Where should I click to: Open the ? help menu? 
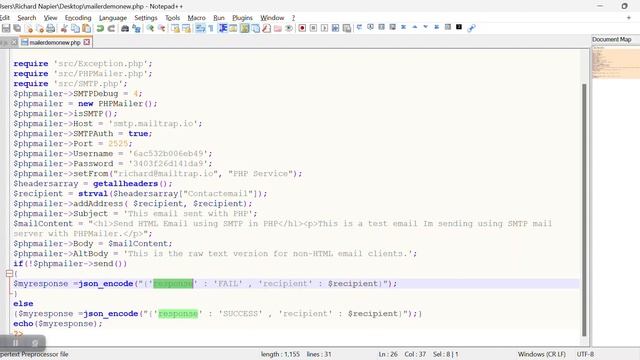click(x=293, y=18)
